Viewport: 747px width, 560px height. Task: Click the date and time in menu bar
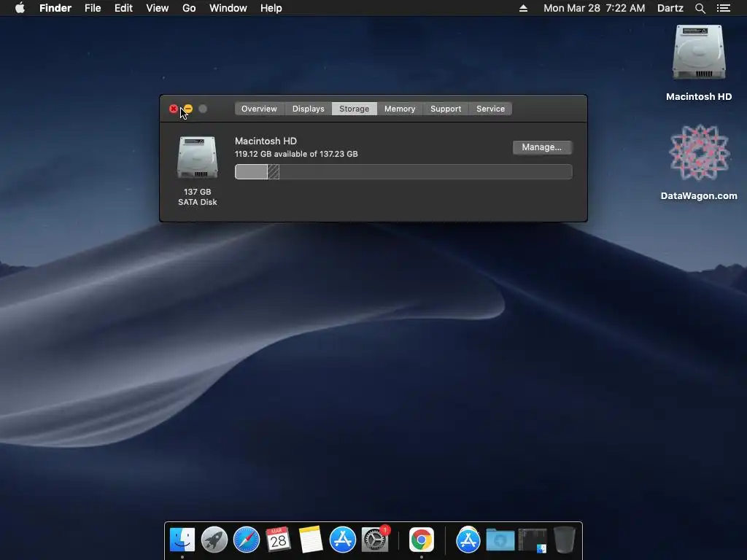coord(594,8)
